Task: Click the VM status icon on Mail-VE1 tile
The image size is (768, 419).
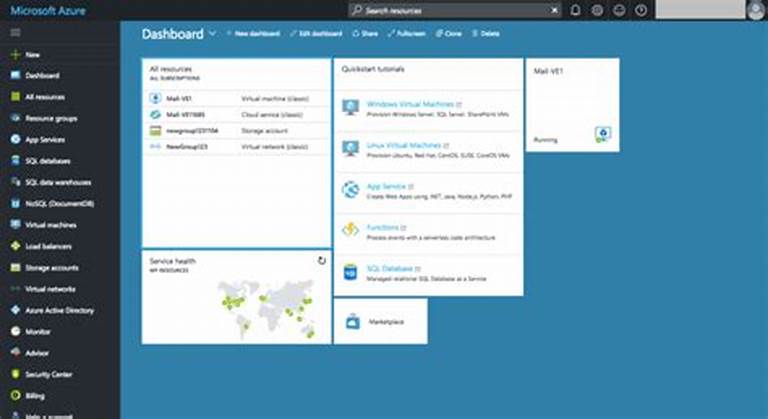Action: pyautogui.click(x=603, y=134)
